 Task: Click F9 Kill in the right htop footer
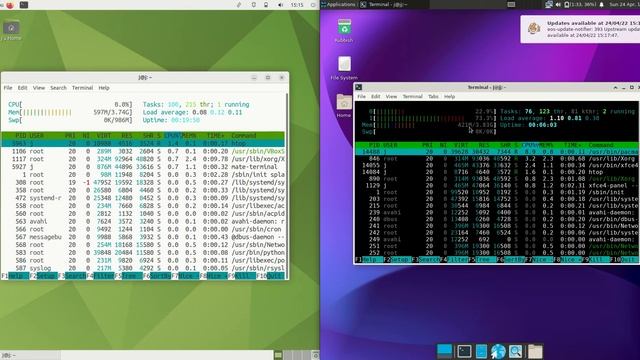(x=596, y=260)
